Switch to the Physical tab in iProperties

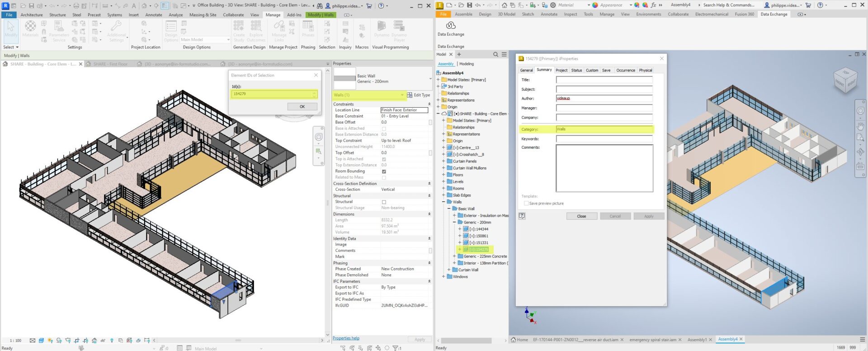point(645,71)
